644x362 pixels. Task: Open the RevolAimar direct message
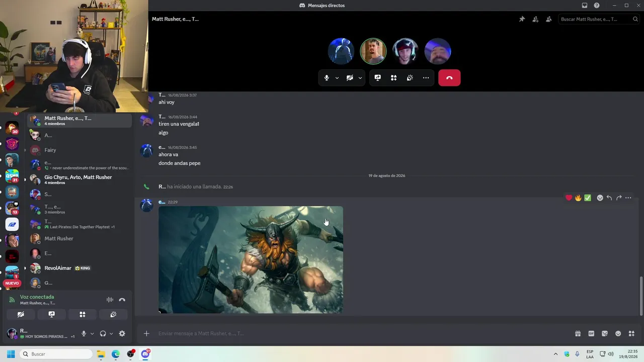pos(79,268)
